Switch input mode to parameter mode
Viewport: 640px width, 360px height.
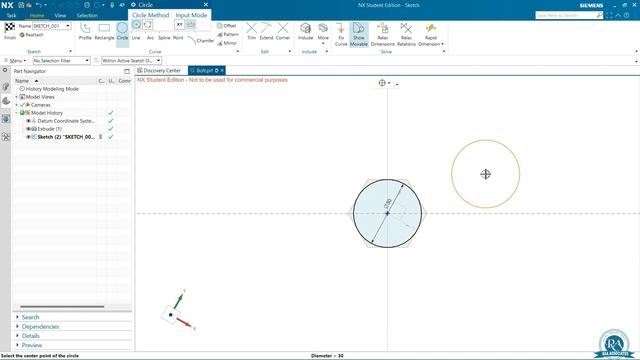click(x=191, y=24)
